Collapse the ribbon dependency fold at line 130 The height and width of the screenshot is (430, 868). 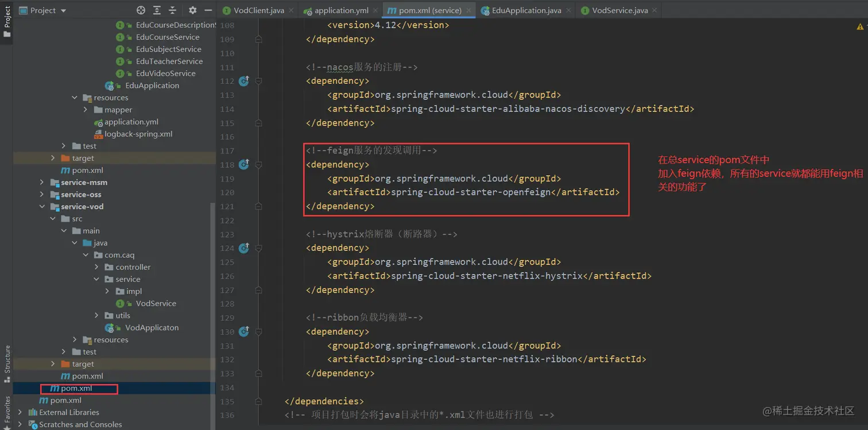(258, 332)
